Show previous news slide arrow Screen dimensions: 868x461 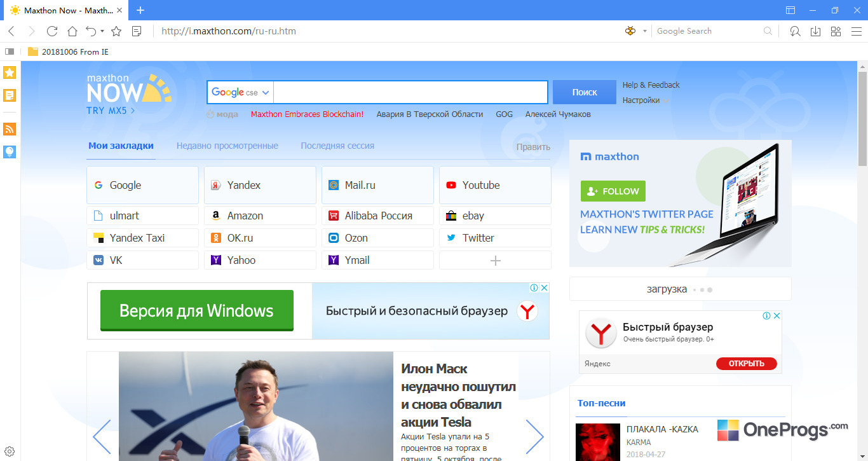[102, 437]
